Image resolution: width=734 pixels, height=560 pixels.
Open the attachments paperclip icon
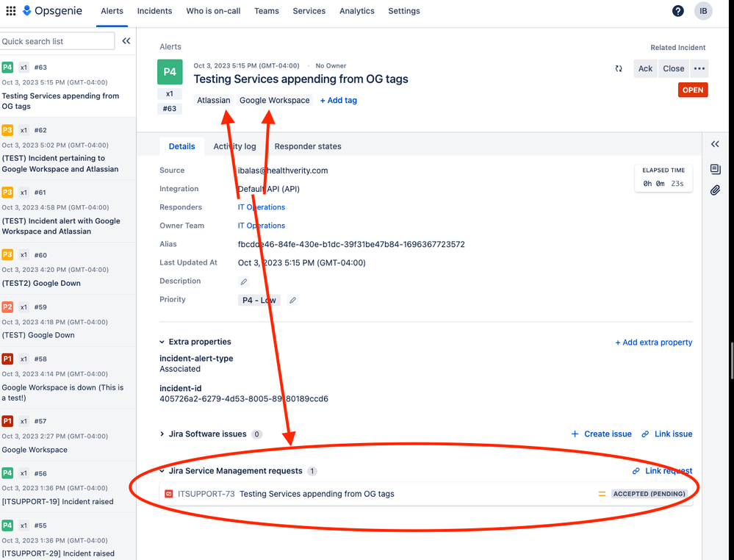[715, 190]
